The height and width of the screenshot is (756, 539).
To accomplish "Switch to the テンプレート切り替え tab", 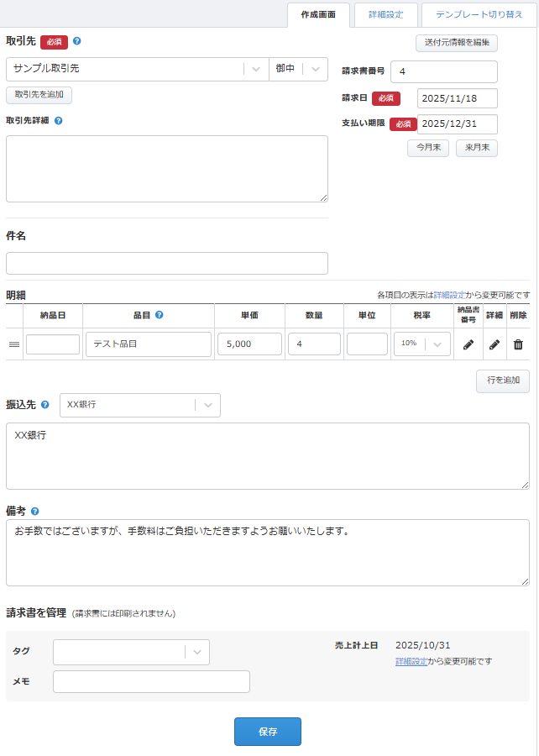I will 479,14.
